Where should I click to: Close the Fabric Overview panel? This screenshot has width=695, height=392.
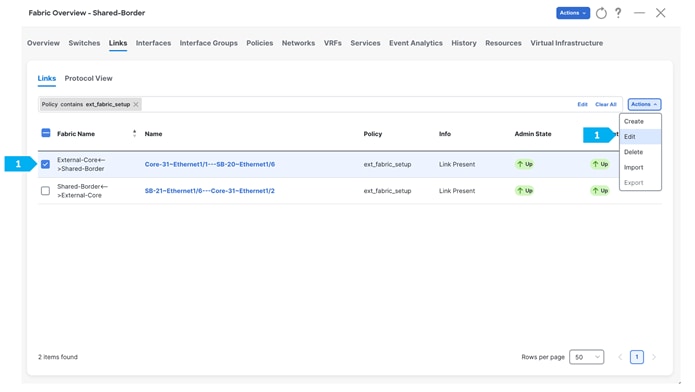(660, 13)
